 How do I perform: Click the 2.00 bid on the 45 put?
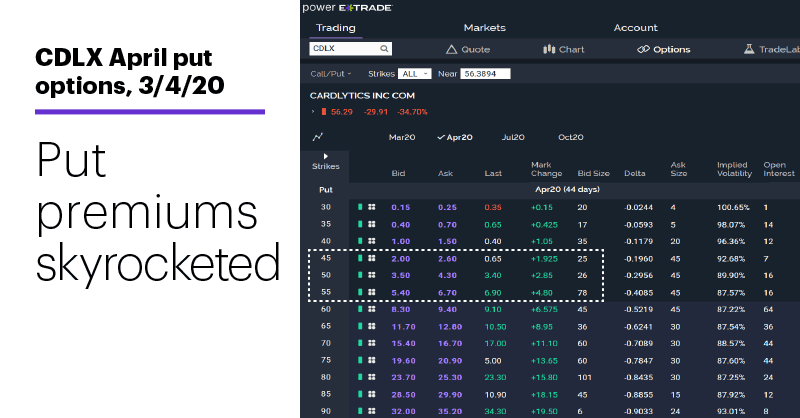click(x=401, y=259)
